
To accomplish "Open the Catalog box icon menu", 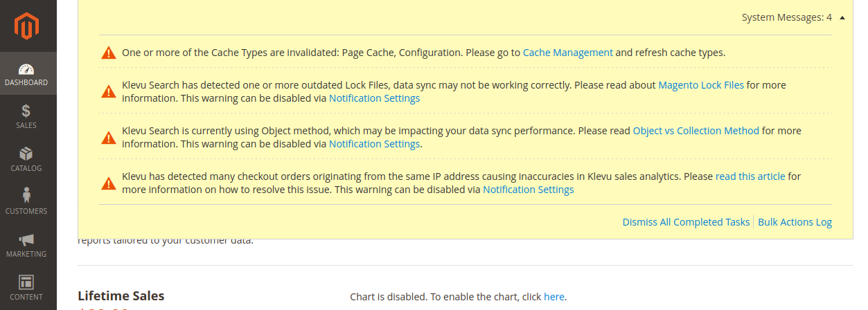I will point(26,154).
